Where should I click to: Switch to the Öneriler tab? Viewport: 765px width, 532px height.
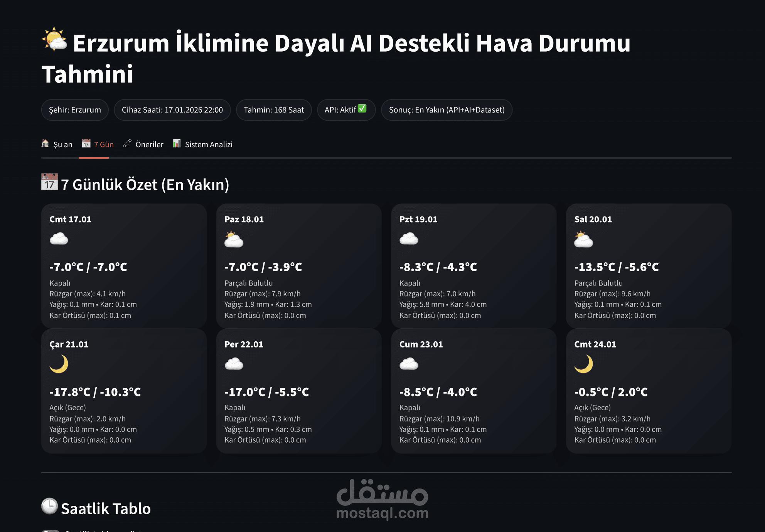point(143,144)
